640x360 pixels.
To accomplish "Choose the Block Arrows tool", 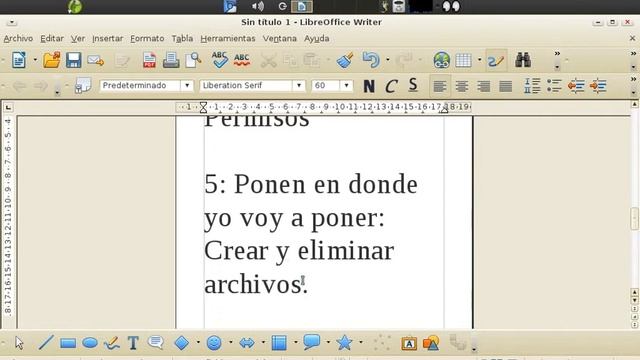I will coord(247,343).
